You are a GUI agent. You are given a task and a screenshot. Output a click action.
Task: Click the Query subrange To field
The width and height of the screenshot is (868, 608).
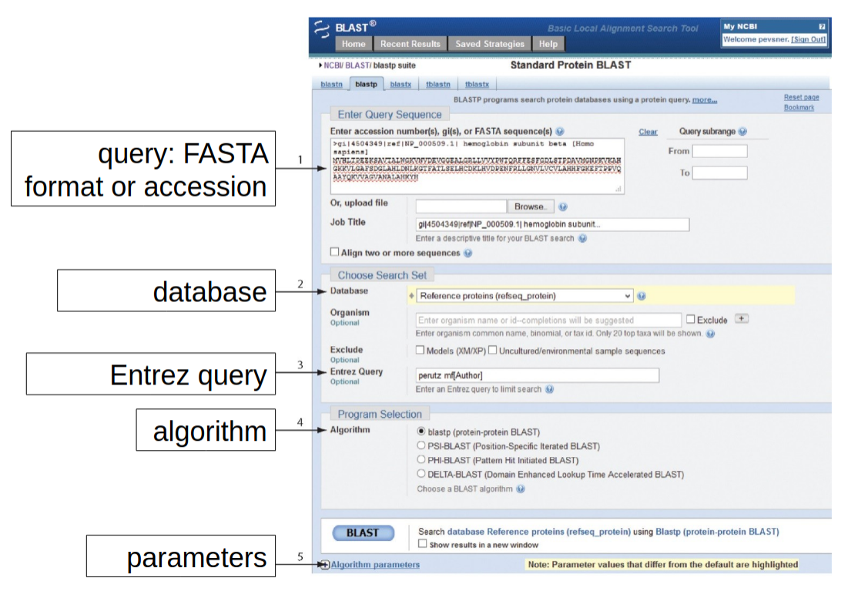click(x=719, y=173)
